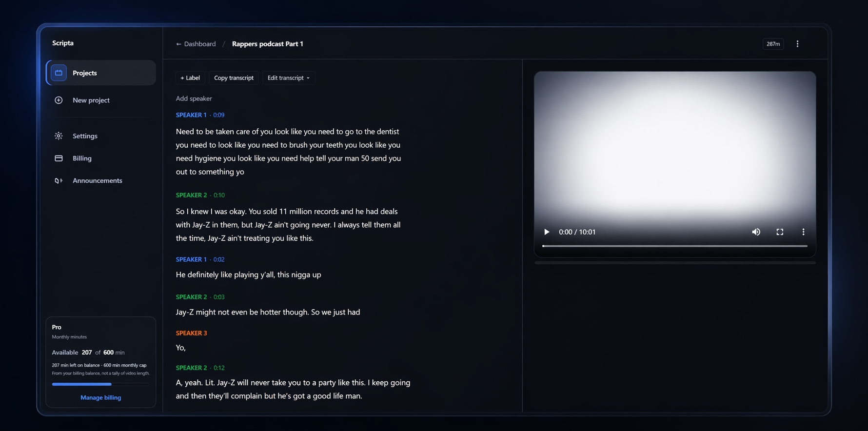Image resolution: width=868 pixels, height=431 pixels.
Task: Click the SPEAKER 2 label at 0:03
Action: click(191, 297)
